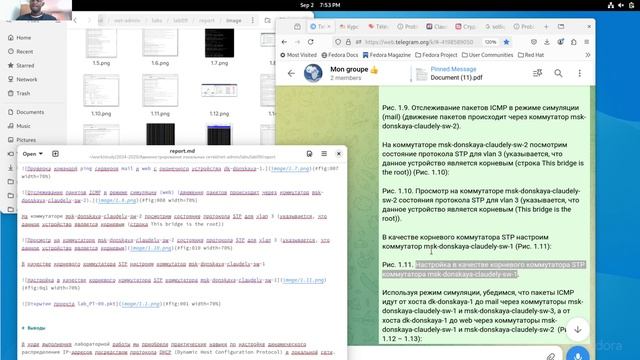Open Firefox extensions icon
This screenshot has height=360, width=640.
pyautogui.click(x=574, y=42)
